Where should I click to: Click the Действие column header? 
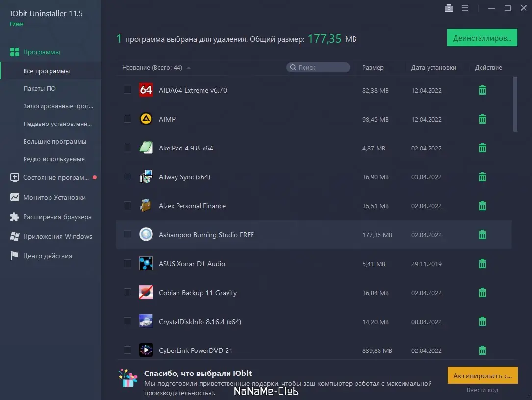click(488, 68)
